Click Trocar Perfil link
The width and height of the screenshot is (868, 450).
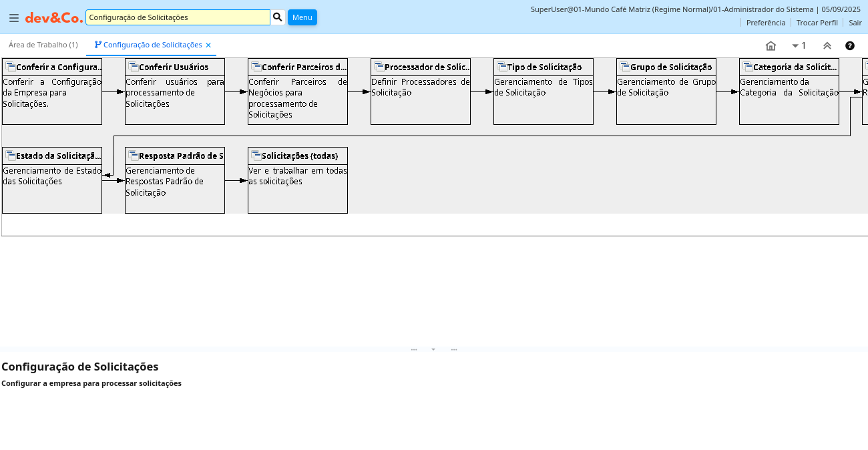click(x=817, y=22)
